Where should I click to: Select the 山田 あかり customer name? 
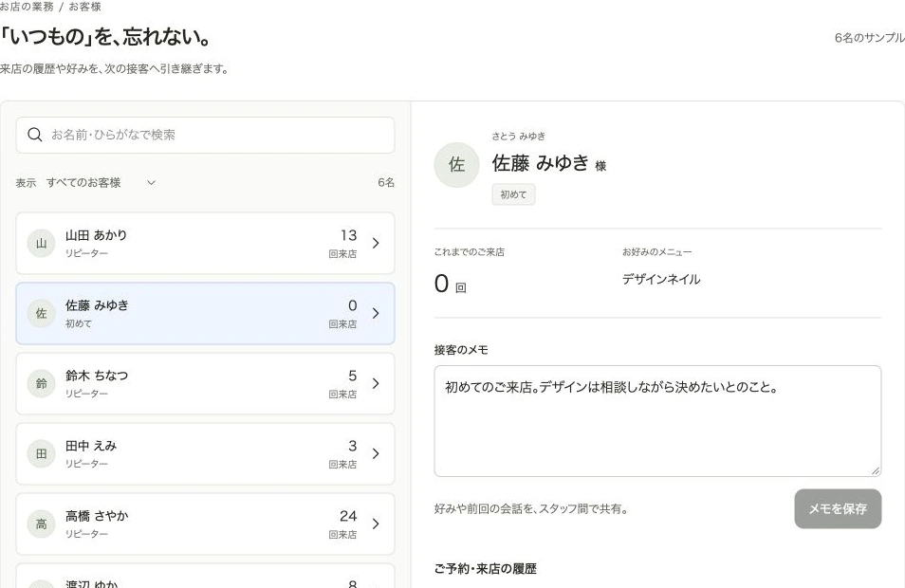tap(96, 235)
